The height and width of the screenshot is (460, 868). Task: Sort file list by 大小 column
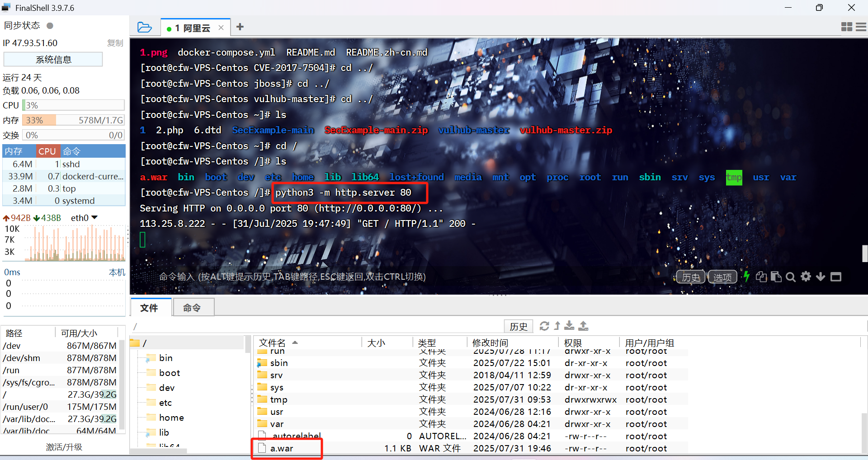tap(387, 343)
